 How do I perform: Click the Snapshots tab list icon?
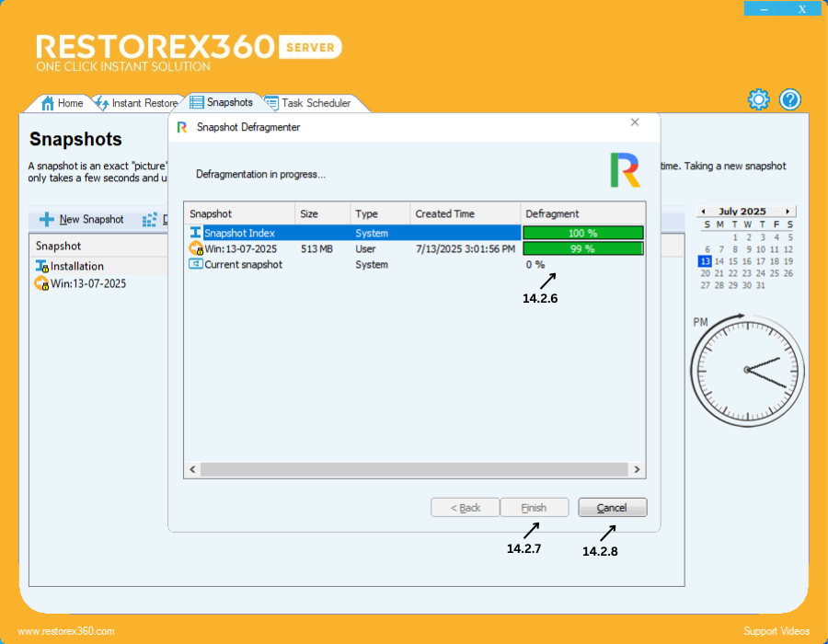click(x=197, y=102)
